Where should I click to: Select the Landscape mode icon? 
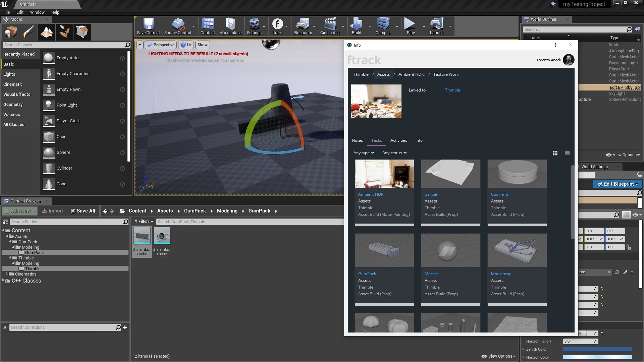click(46, 32)
